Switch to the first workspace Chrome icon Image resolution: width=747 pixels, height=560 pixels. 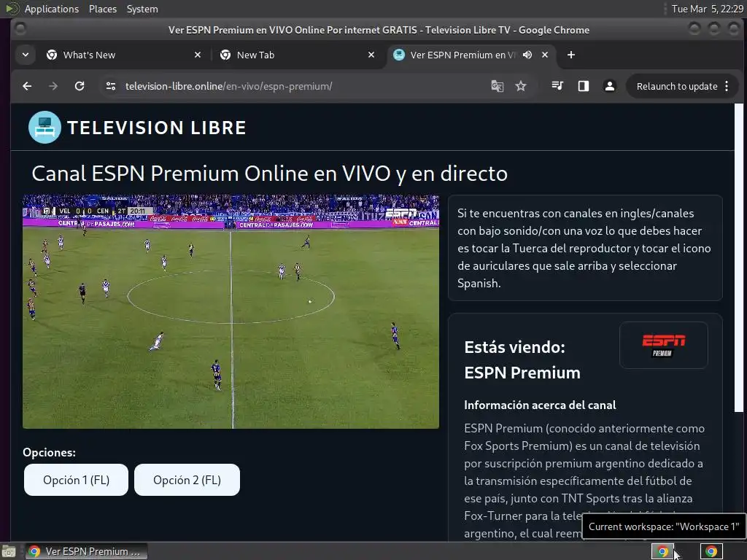662,551
